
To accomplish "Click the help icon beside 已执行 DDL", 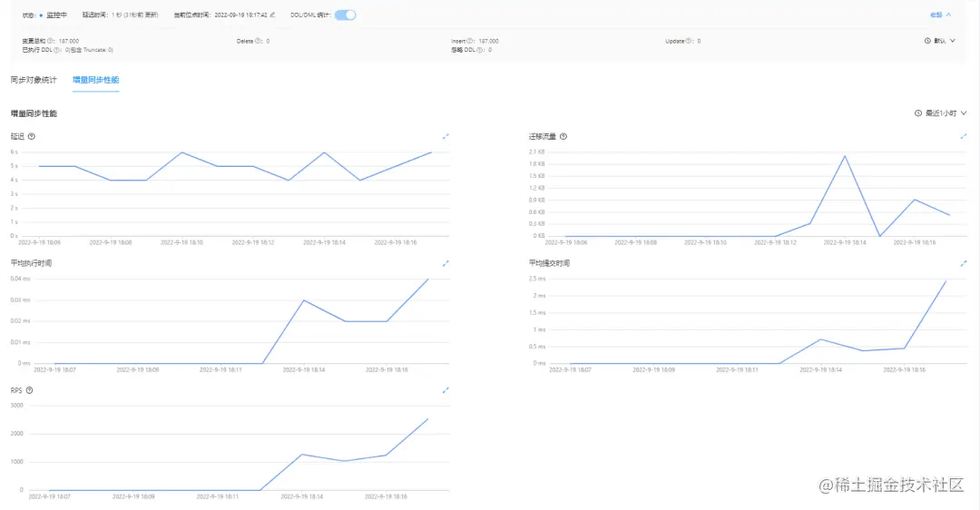I will click(57, 50).
